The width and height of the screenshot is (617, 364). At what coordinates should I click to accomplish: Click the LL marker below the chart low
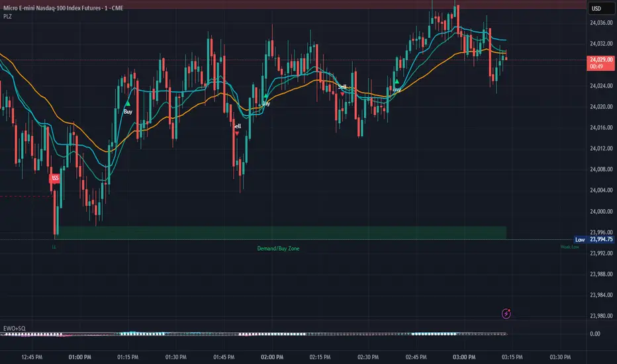(54, 246)
